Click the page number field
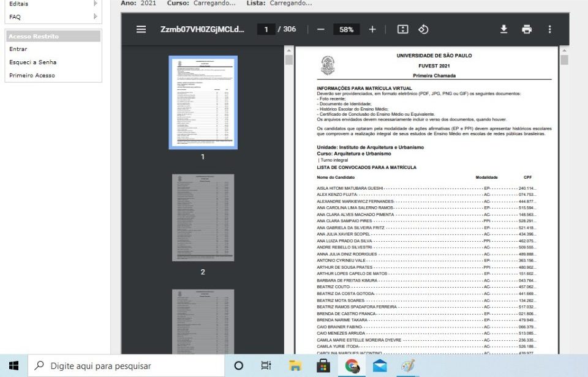This screenshot has height=377, width=588. [x=266, y=29]
